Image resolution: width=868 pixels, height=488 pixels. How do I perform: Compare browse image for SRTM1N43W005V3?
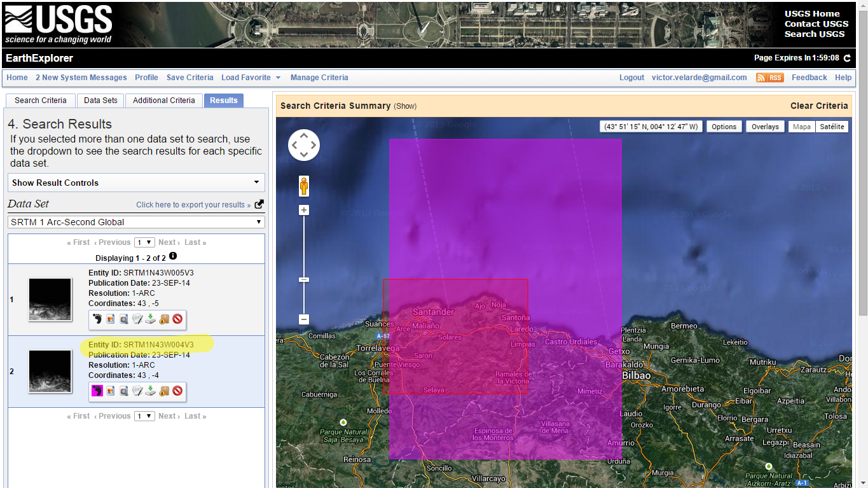pos(124,319)
